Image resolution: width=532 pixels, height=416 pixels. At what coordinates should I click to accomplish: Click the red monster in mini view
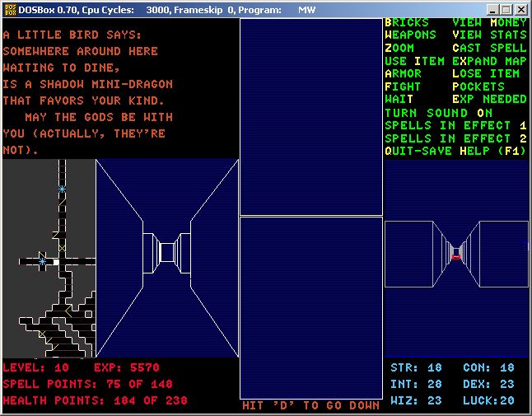tap(455, 257)
